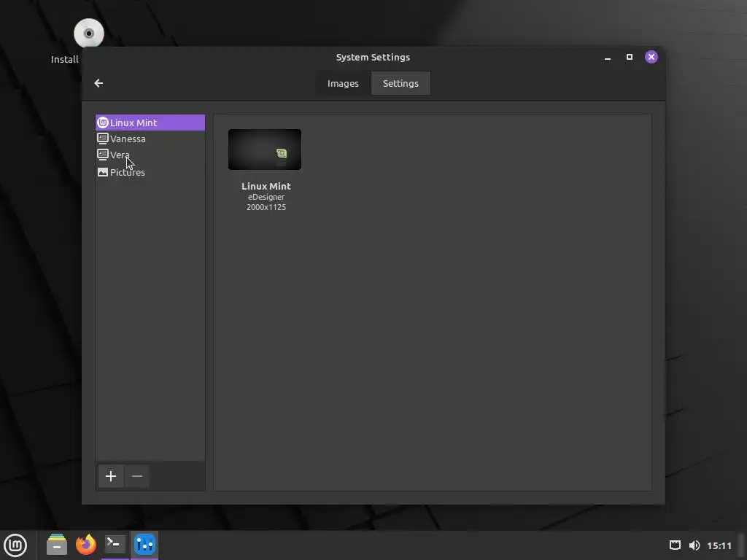Open the network tray icon
747x560 pixels.
point(675,545)
